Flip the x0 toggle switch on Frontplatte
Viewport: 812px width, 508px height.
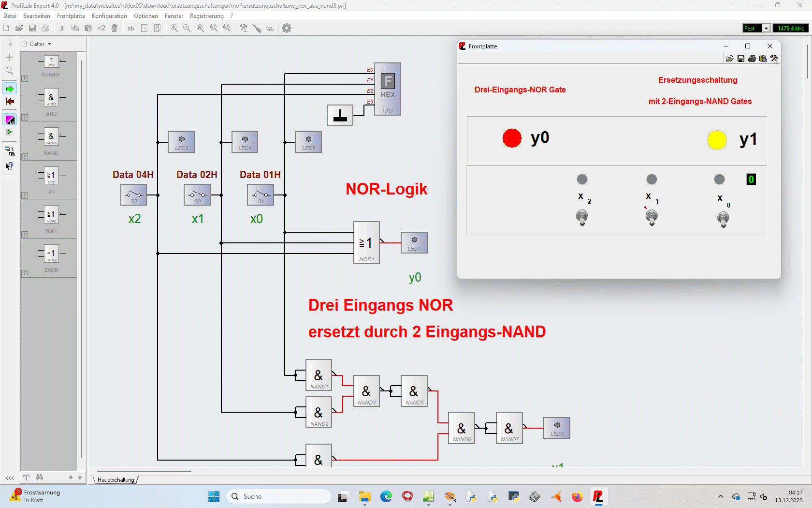(x=723, y=219)
